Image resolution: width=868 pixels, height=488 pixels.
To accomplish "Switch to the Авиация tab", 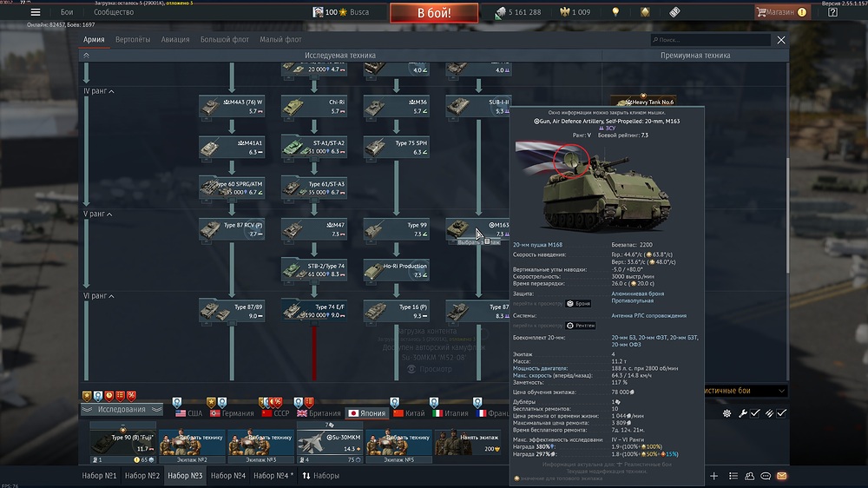I will coord(175,39).
